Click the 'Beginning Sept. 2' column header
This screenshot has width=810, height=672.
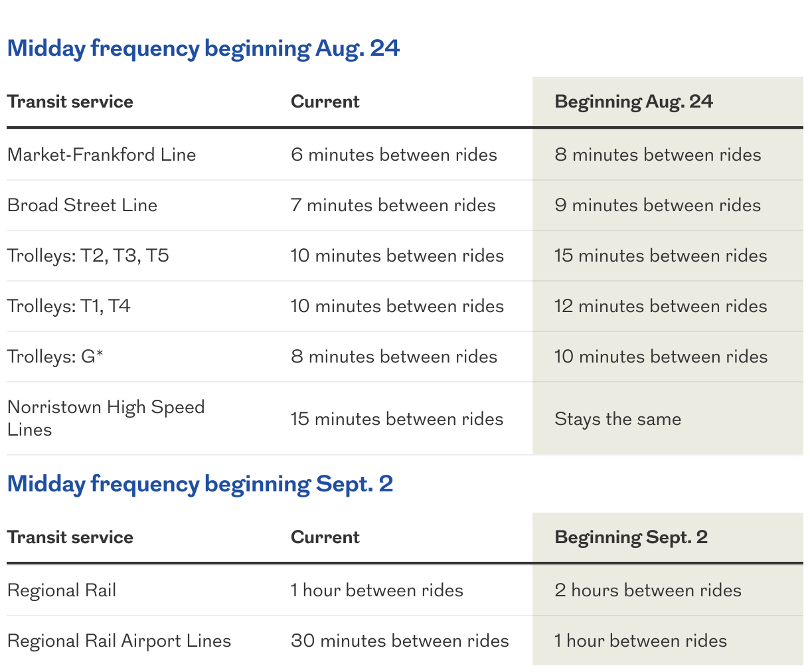point(631,537)
